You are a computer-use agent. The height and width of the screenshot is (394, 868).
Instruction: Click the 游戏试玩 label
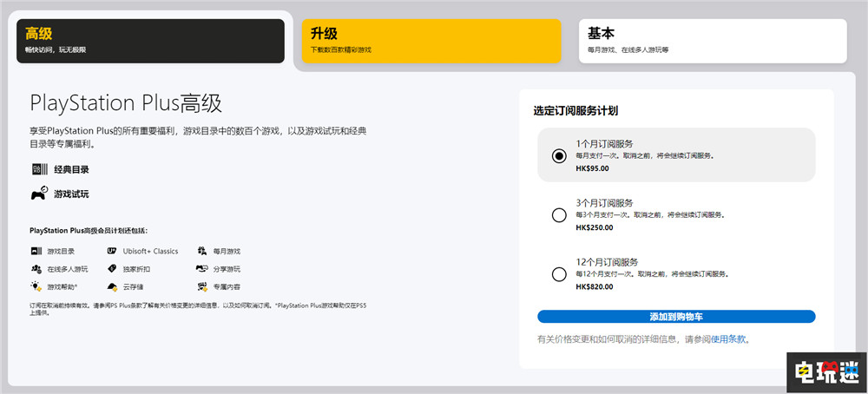71,194
